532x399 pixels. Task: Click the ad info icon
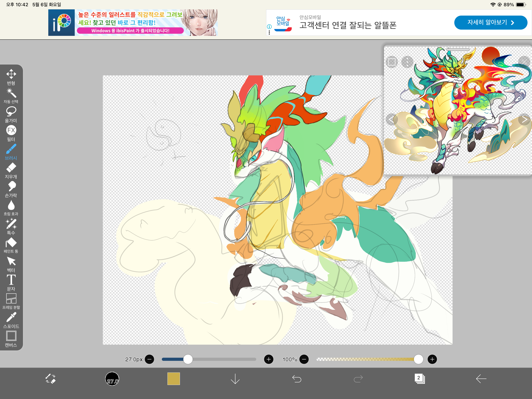269,27
